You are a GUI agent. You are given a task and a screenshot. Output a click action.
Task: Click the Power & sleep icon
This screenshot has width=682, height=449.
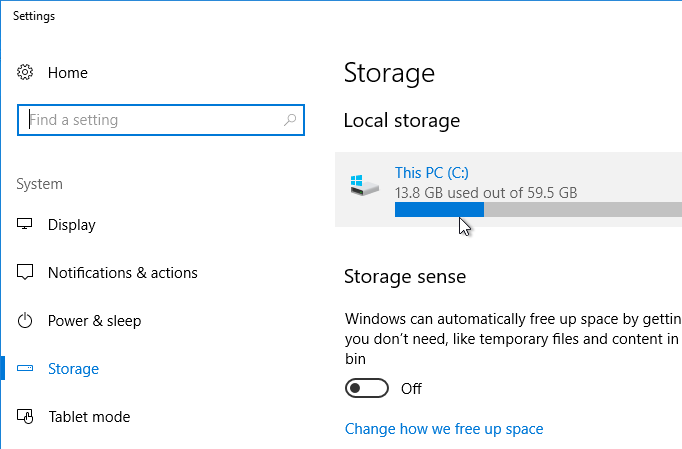26,321
